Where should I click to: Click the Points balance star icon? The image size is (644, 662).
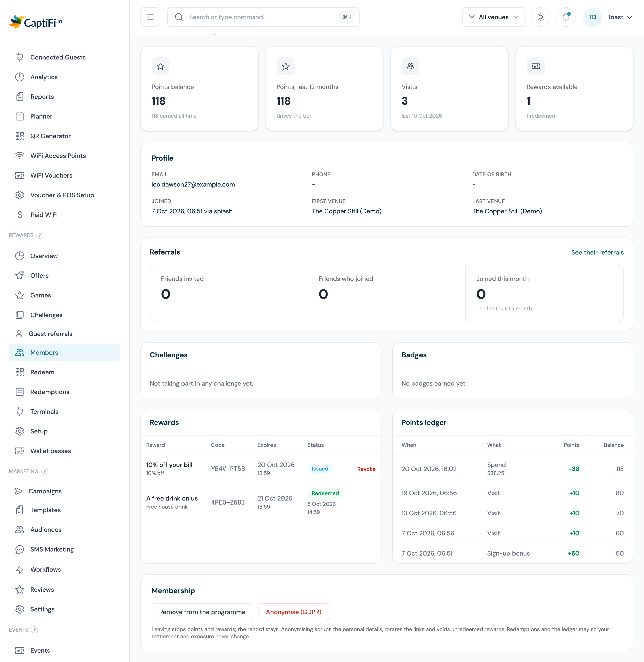pyautogui.click(x=160, y=66)
